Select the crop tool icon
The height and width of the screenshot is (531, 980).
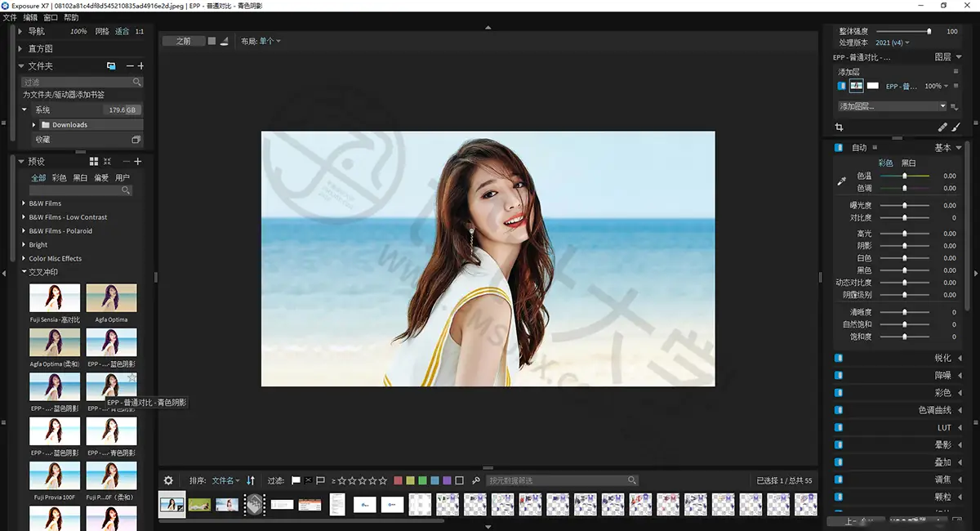coord(839,127)
